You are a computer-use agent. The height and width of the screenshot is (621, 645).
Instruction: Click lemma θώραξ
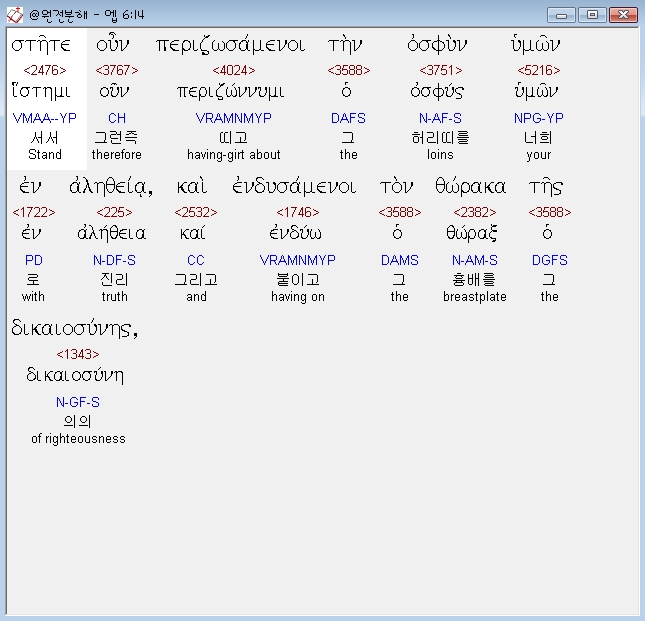point(472,233)
